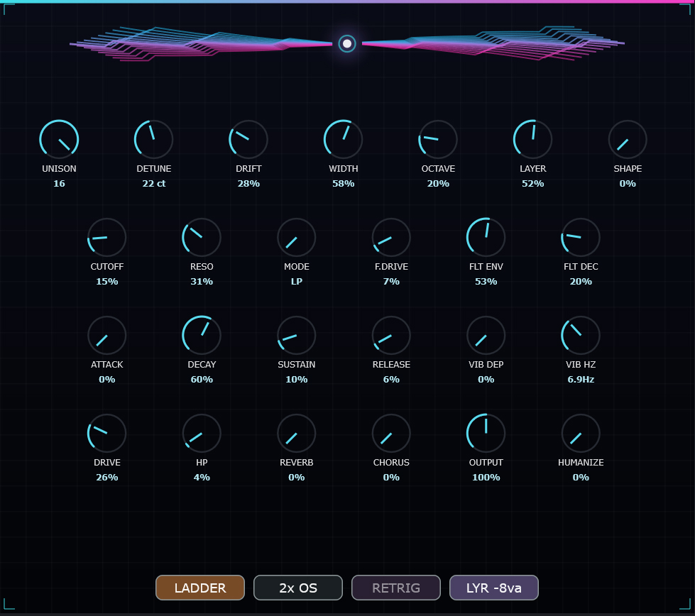This screenshot has width=695, height=616.
Task: Click the width value 58%
Action: (x=344, y=184)
